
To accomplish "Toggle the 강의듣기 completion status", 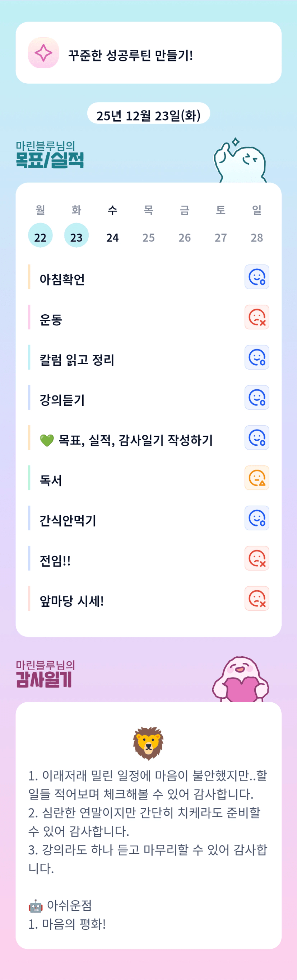I will (x=257, y=398).
